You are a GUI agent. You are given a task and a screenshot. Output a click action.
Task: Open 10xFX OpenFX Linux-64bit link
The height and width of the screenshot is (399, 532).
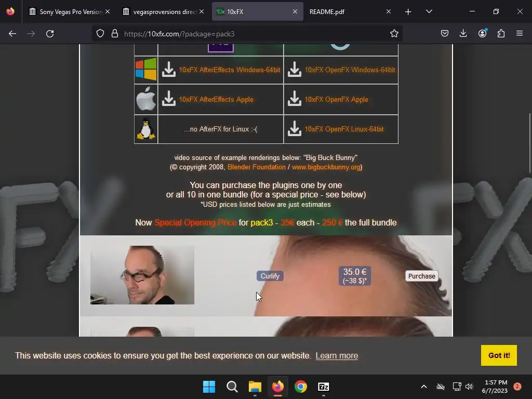pos(344,129)
